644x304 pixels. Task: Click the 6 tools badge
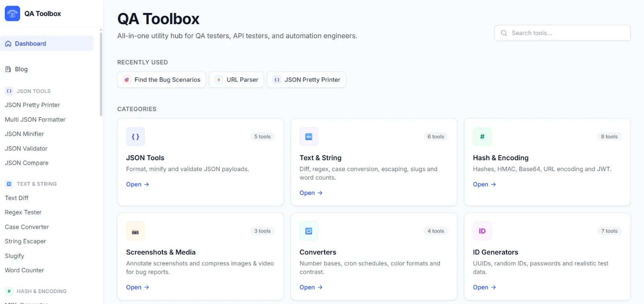tap(436, 137)
